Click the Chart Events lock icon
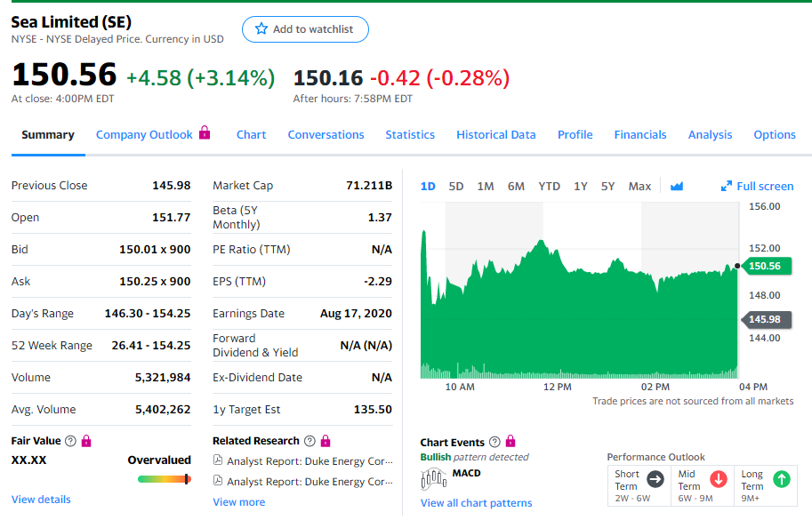This screenshot has width=812, height=528. point(511,442)
